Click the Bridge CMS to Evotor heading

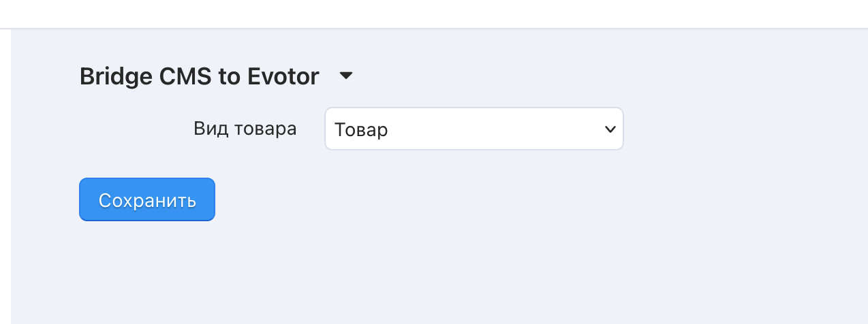pyautogui.click(x=199, y=76)
